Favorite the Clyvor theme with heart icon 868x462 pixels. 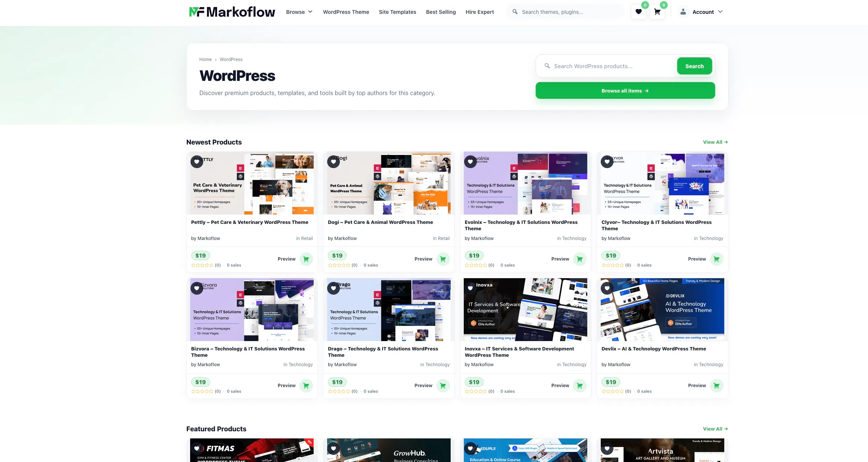coord(607,162)
